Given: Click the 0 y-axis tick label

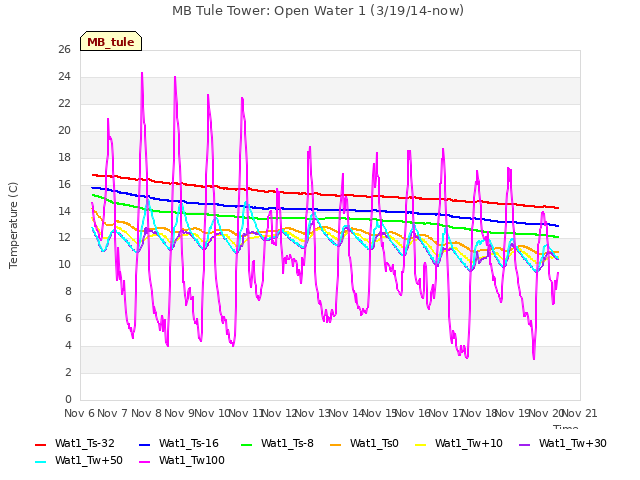Looking at the screenshot, I should (68, 400).
